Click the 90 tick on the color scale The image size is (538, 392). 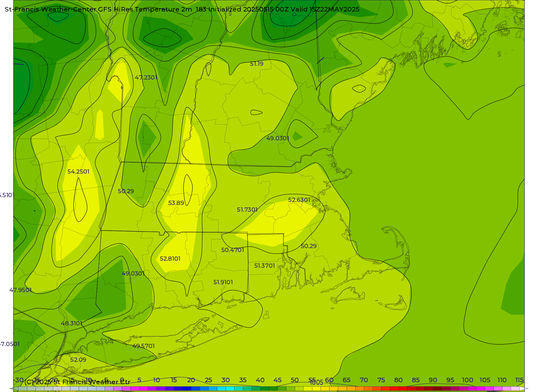pos(433,380)
